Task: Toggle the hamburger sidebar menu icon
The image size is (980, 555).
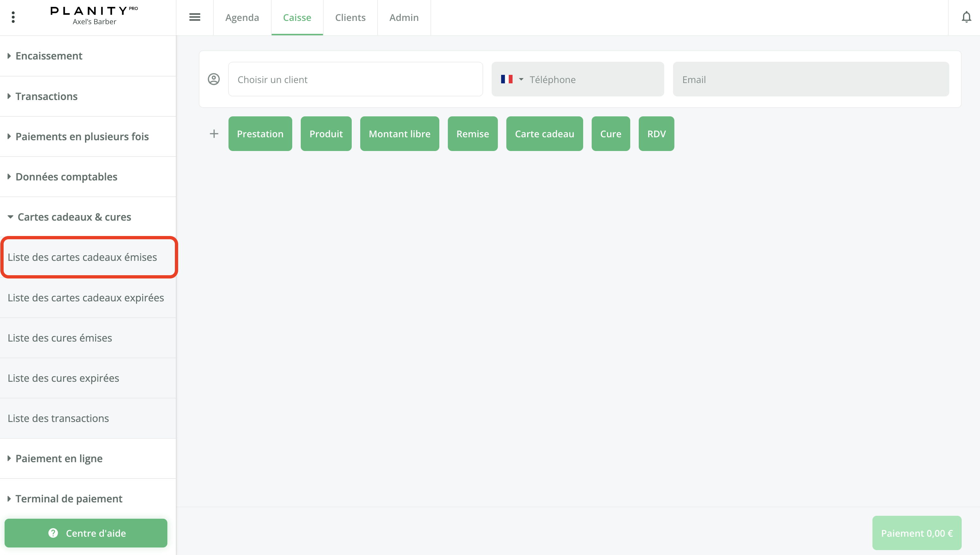Action: click(x=194, y=17)
